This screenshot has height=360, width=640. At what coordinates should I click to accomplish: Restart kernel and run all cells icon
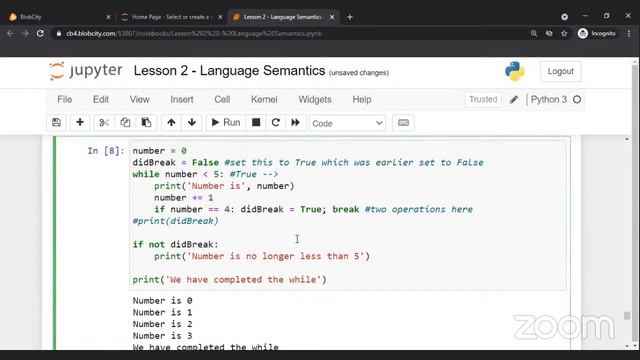[x=295, y=122]
